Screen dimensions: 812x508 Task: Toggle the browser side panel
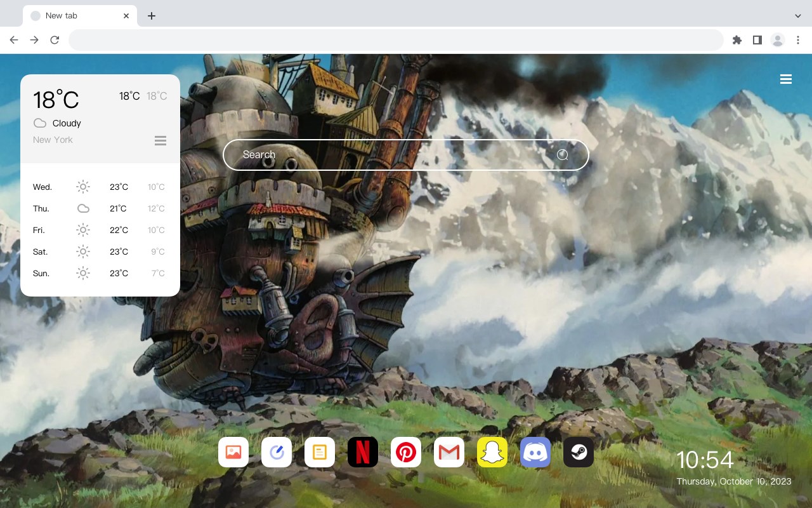click(757, 40)
